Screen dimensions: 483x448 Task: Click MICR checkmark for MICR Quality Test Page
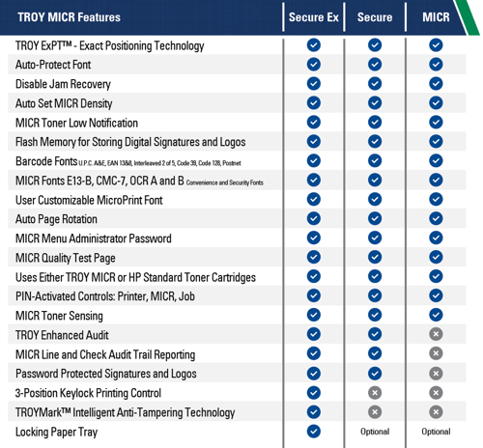coord(436,257)
